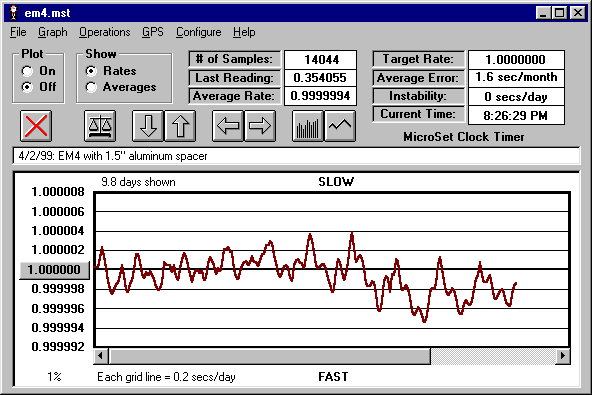The image size is (592, 395).
Task: Turn Plot On radio button
Action: pyautogui.click(x=27, y=71)
